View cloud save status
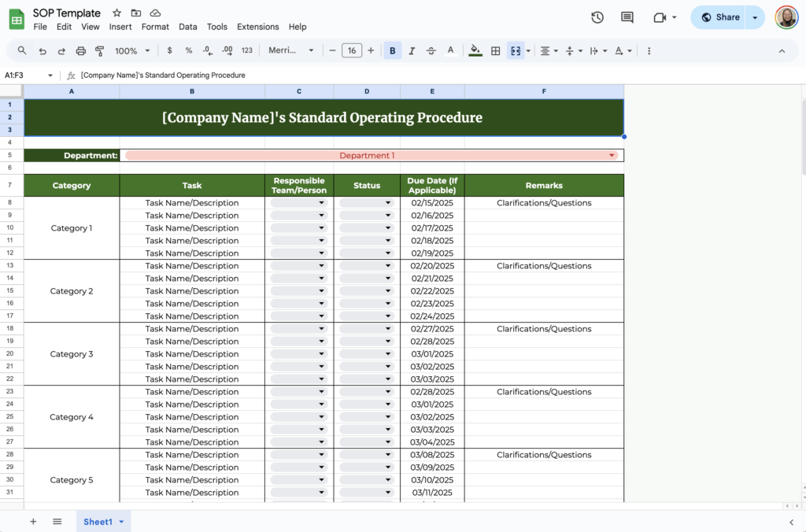 (x=155, y=13)
